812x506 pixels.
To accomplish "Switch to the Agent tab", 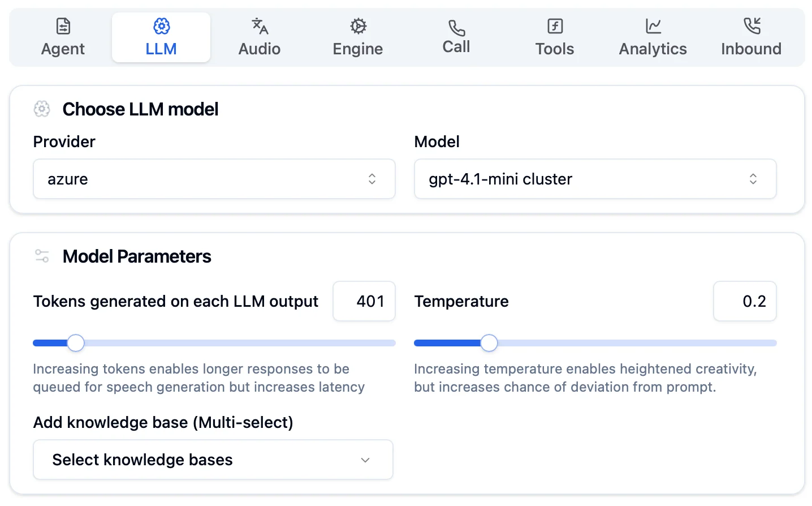I will point(63,37).
